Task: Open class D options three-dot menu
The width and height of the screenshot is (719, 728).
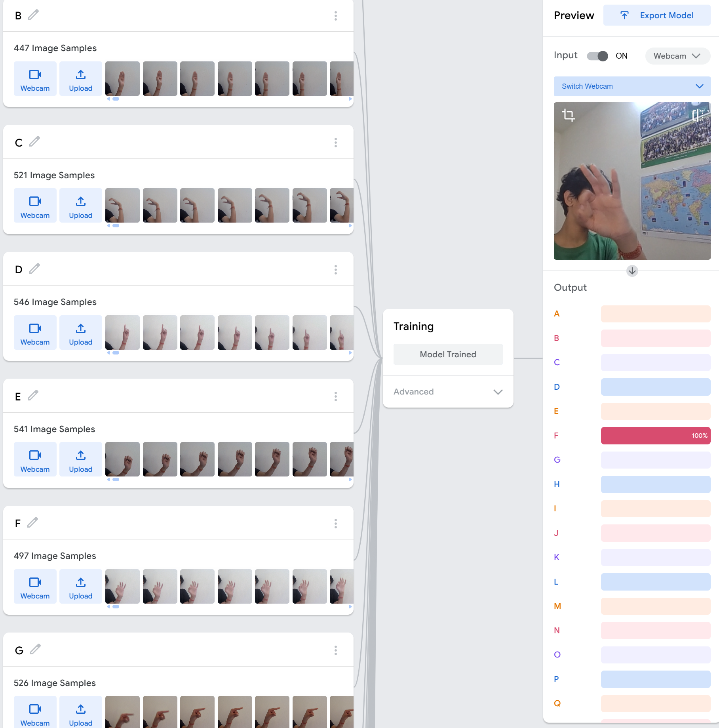Action: pyautogui.click(x=336, y=270)
